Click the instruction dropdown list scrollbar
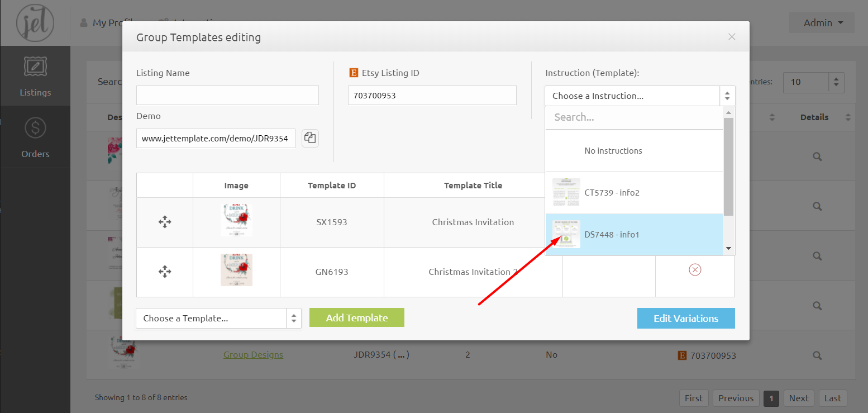Viewport: 868px width, 413px height. pyautogui.click(x=728, y=168)
